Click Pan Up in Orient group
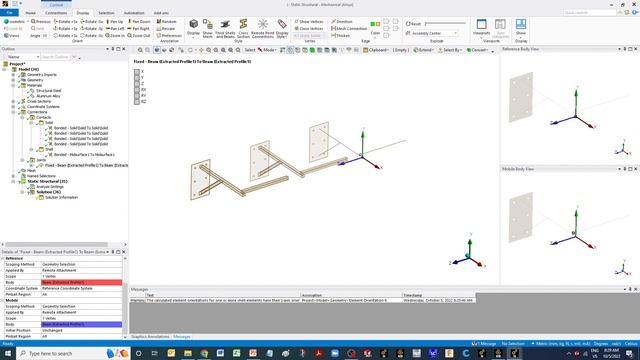 coord(114,21)
